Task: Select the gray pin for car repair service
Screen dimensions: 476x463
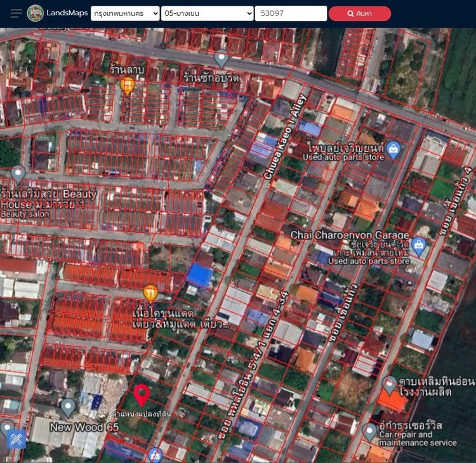Action: point(370,432)
